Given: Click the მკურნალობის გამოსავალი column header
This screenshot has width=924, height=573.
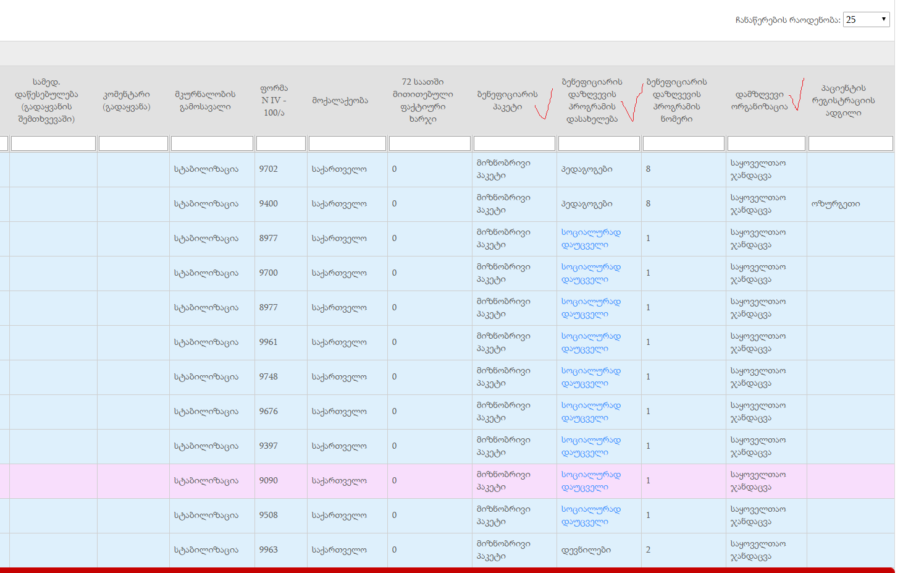Looking at the screenshot, I should click(x=205, y=101).
